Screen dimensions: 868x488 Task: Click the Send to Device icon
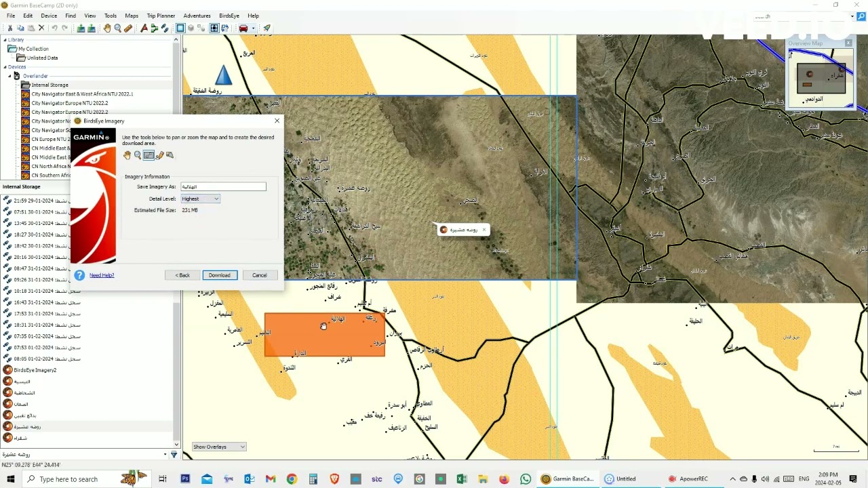tap(81, 28)
